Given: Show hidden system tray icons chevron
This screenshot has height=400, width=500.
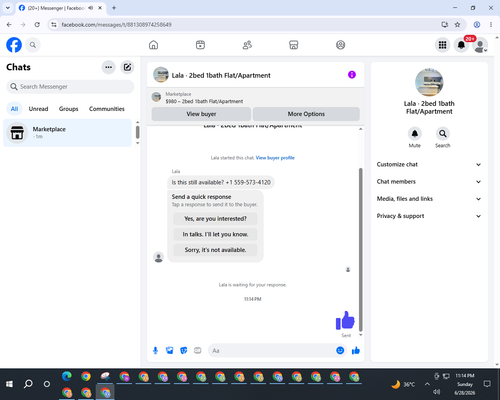Looking at the screenshot, I should (x=427, y=384).
